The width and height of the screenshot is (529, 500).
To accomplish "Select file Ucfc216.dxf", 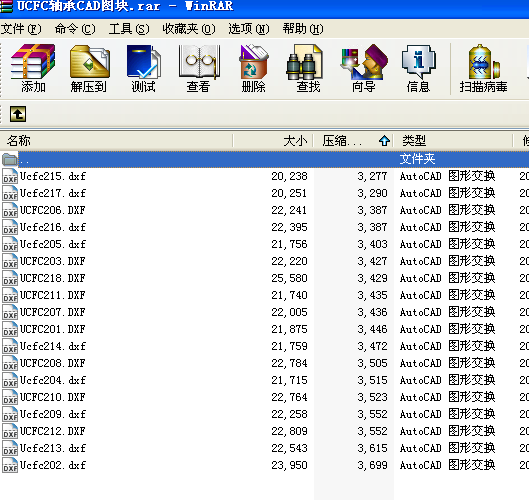I will point(53,227).
